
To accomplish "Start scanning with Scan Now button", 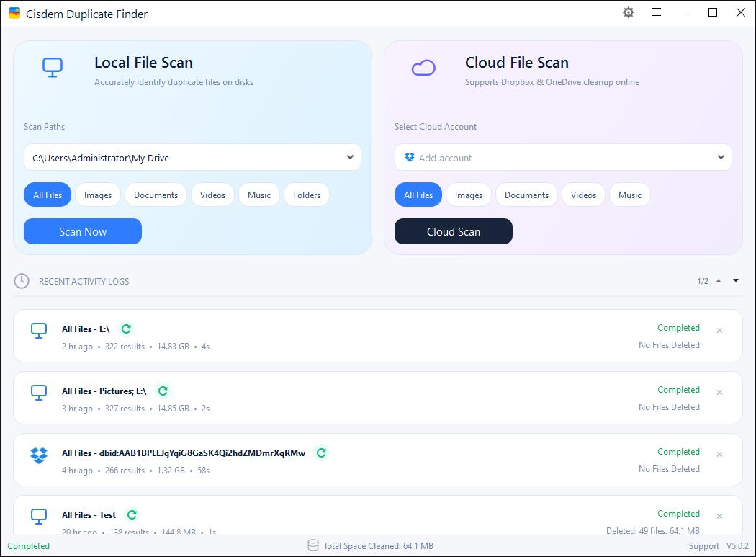I will pos(83,231).
